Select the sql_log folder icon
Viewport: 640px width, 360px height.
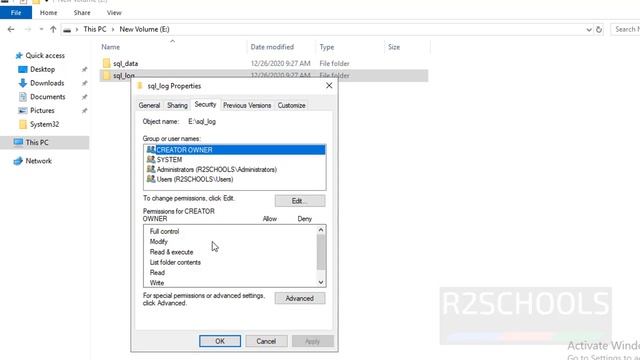coord(107,75)
